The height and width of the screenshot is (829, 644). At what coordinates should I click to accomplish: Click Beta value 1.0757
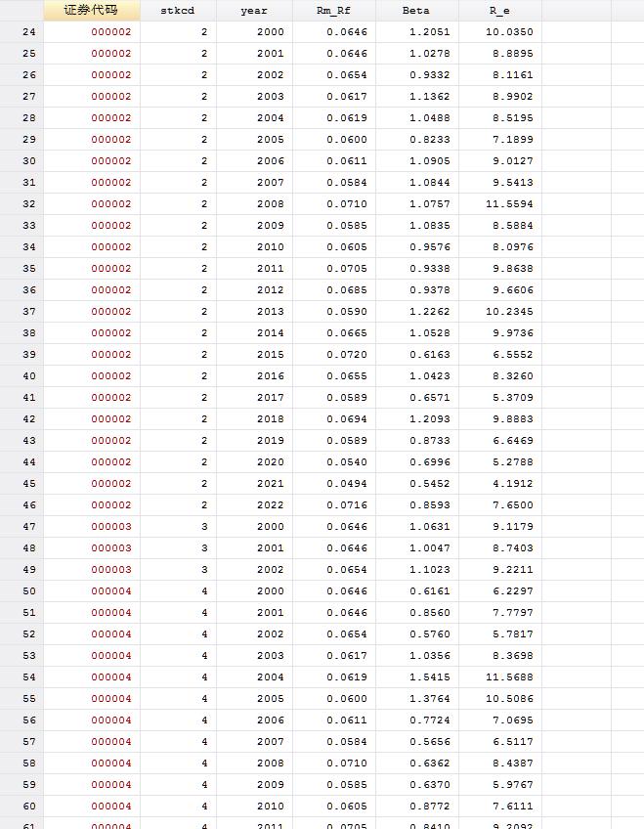[x=430, y=204]
